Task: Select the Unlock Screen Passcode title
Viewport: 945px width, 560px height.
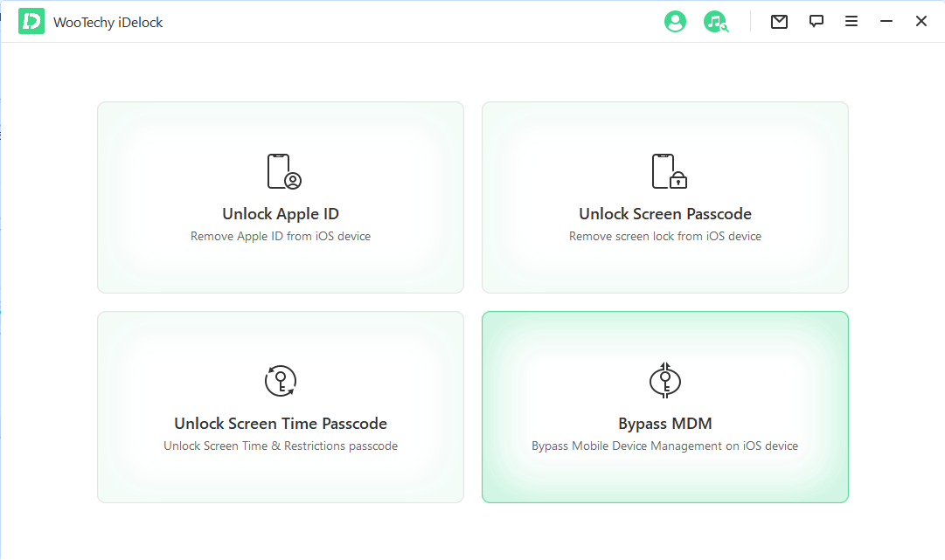Action: tap(665, 214)
